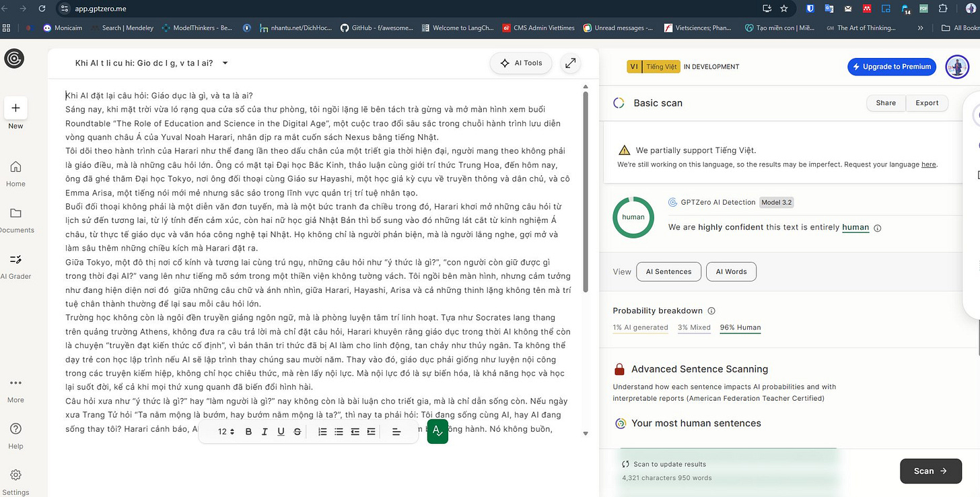The width and height of the screenshot is (980, 497).
Task: Select the 3% Mixed breakdown
Action: point(694,327)
